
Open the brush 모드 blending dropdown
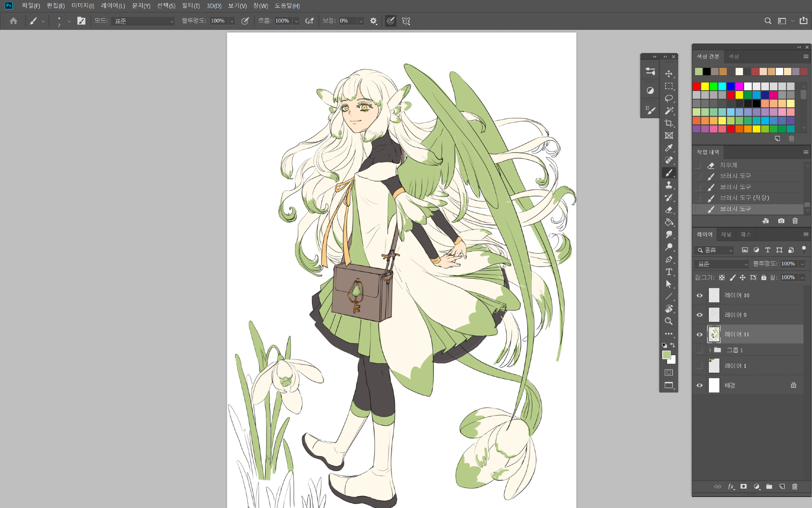(143, 21)
